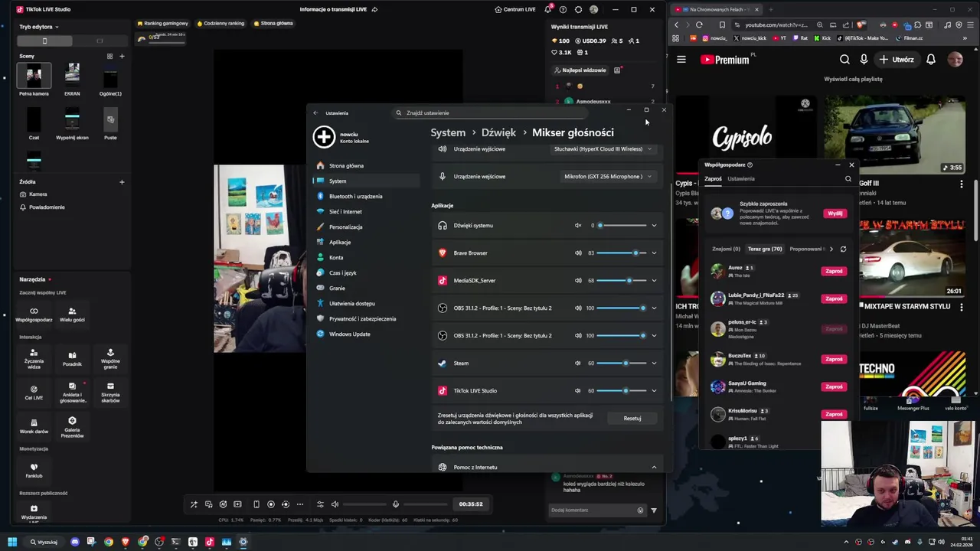The height and width of the screenshot is (551, 980).
Task: Expand MediaSDK_Server mixer row
Action: click(654, 281)
